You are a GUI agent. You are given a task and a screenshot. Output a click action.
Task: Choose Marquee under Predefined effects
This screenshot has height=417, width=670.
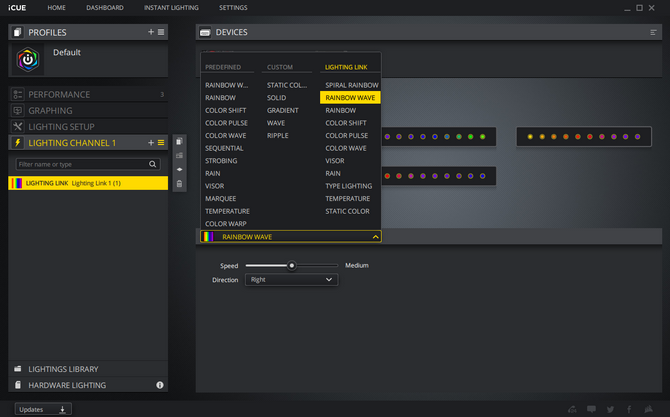tap(220, 198)
